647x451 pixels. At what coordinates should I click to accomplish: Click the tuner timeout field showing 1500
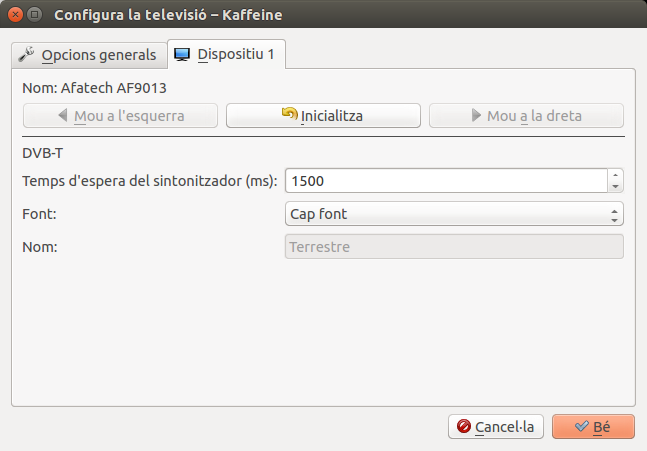[x=445, y=181]
